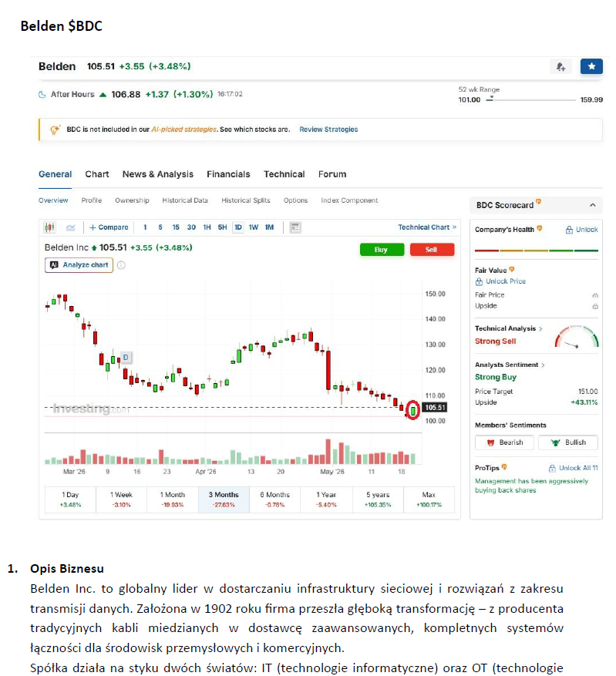Screen dimensions: 616x676
Task: Click the D dividend marker on chart
Action: (126, 358)
